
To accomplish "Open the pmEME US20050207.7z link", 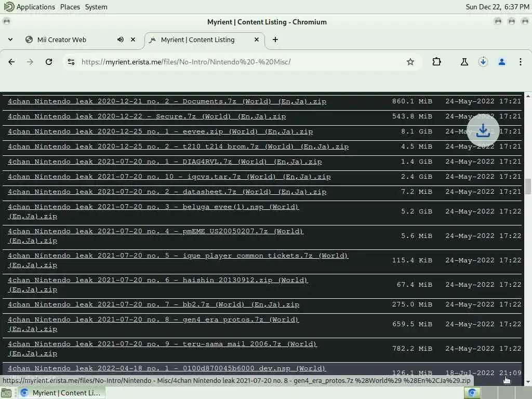I will click(x=156, y=236).
